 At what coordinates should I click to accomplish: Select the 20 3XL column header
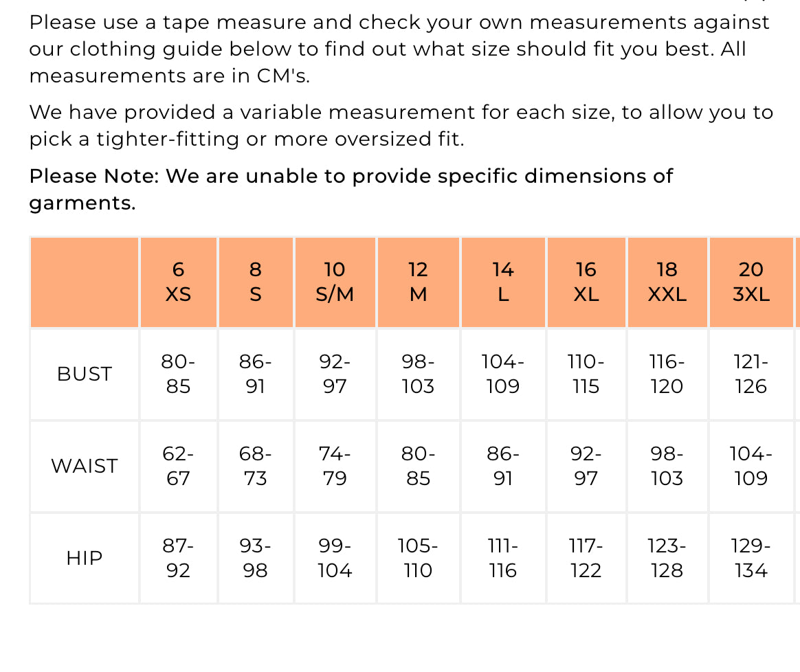click(751, 282)
